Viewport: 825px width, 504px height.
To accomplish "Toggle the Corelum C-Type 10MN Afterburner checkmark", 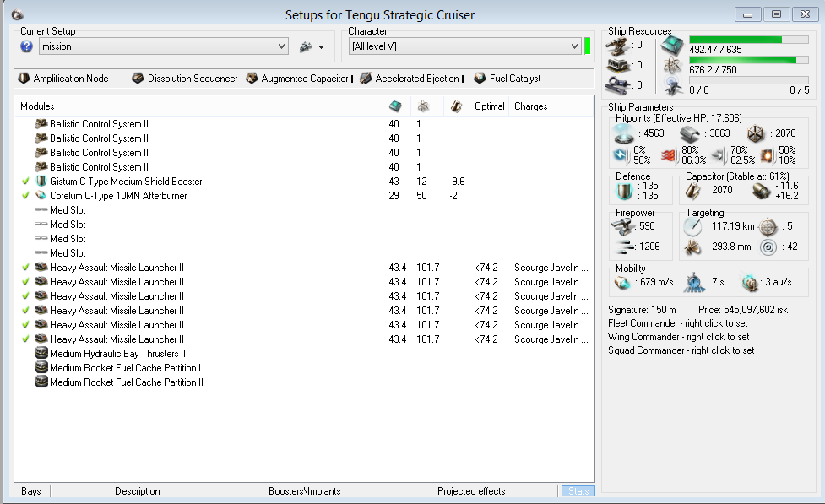I will [x=25, y=196].
